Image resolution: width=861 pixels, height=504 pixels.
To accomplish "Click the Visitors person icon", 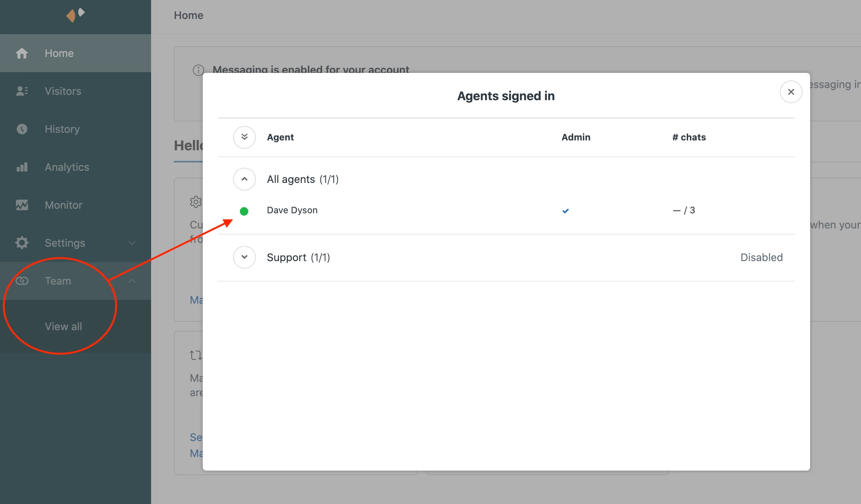I will click(22, 91).
